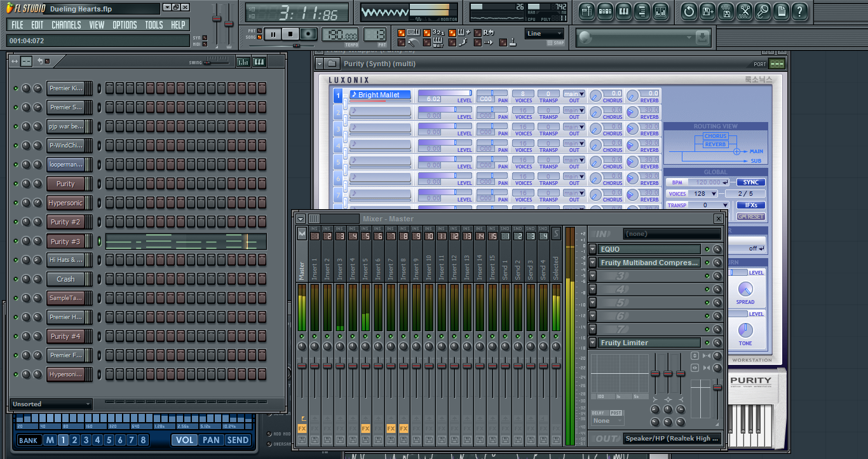Open the EDIT menu
The image size is (868, 459).
[37, 25]
